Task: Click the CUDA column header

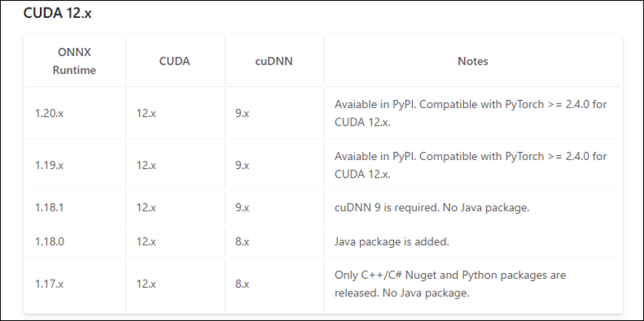Action: [174, 61]
